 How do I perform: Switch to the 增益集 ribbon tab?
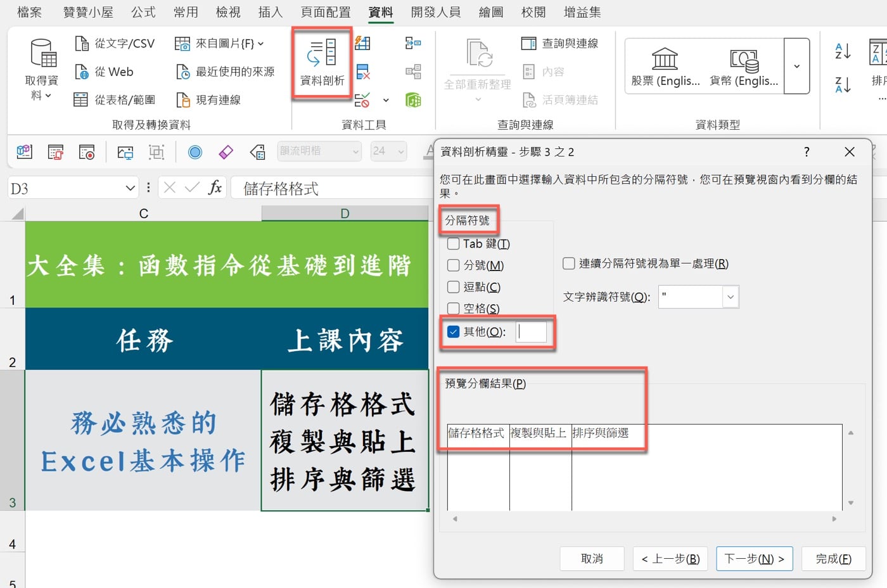[582, 12]
